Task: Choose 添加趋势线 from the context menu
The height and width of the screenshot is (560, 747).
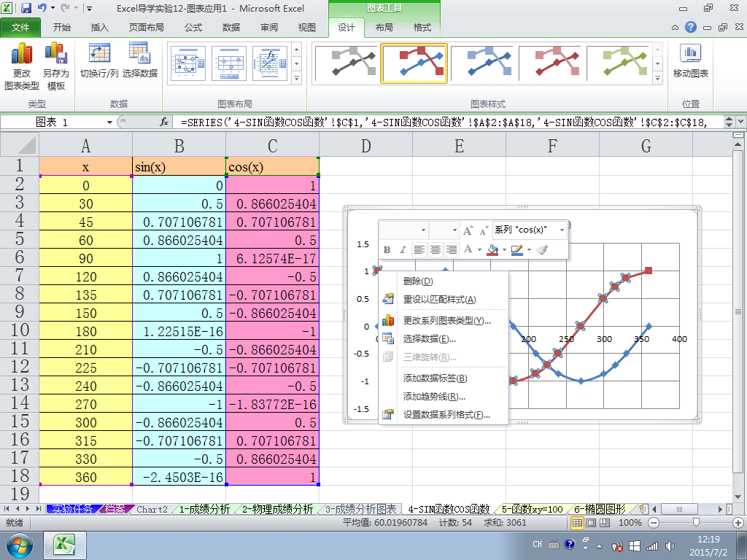Action: point(434,397)
